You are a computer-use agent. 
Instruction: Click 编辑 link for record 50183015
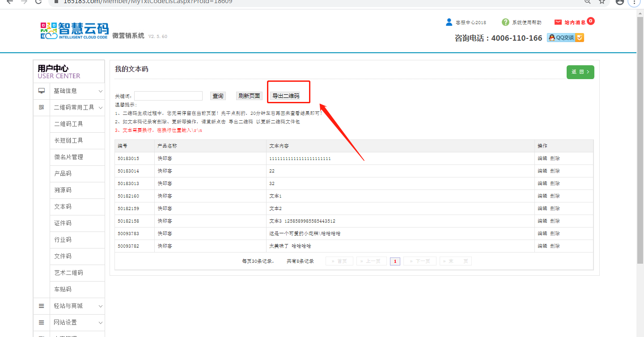click(x=542, y=158)
